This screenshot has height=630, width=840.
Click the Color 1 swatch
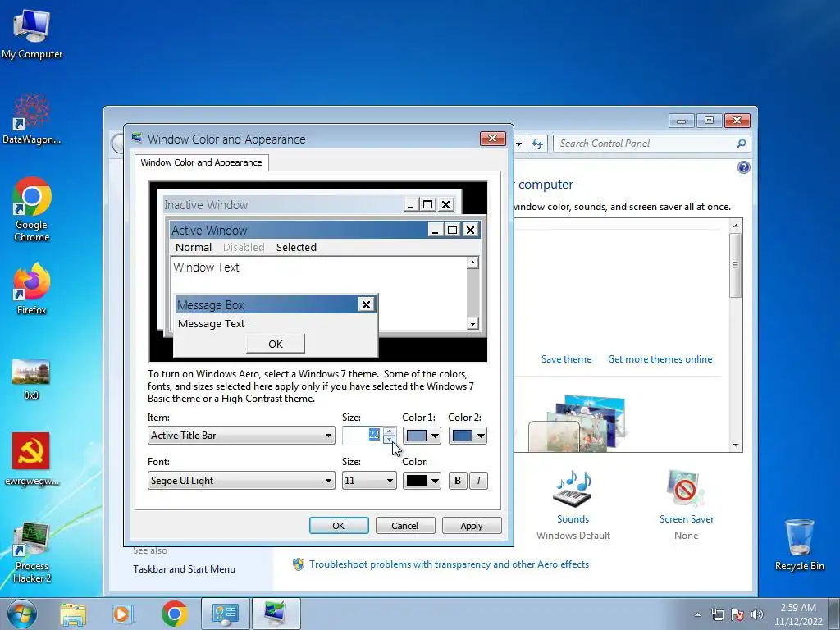point(417,436)
